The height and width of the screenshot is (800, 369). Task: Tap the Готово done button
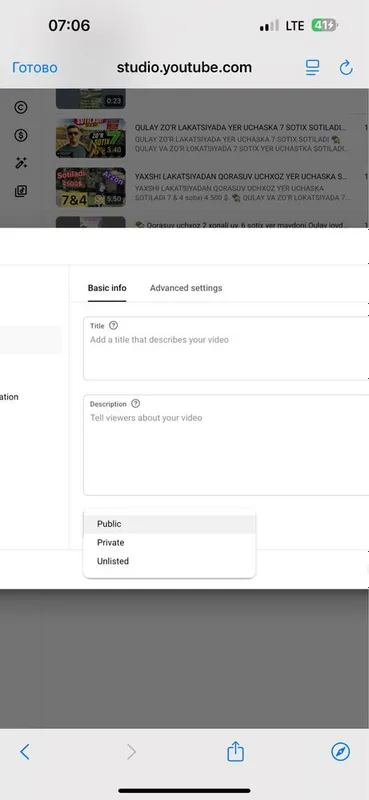pos(35,68)
